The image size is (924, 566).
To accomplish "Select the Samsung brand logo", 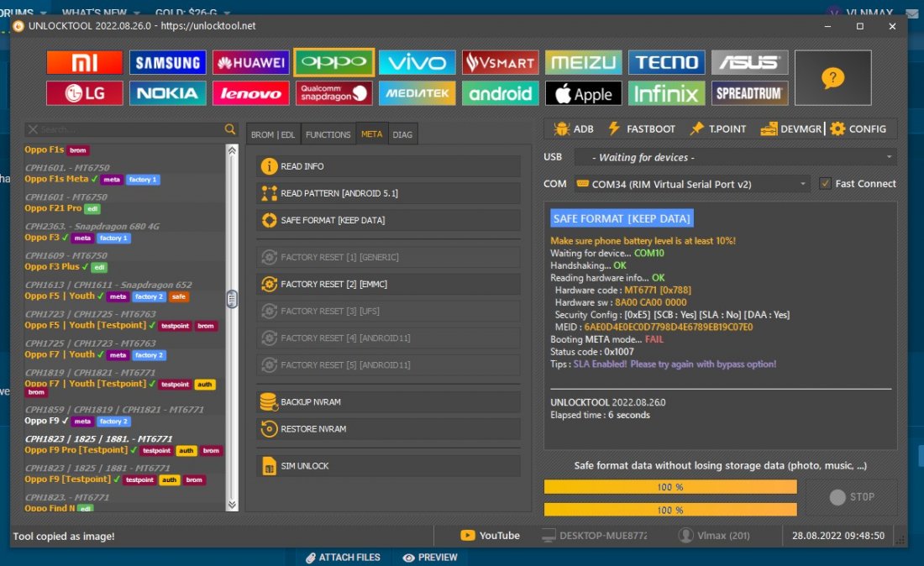I will (x=167, y=62).
